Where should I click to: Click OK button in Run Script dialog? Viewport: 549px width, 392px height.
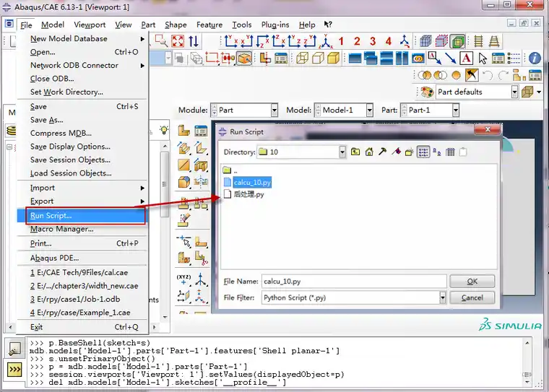472,281
